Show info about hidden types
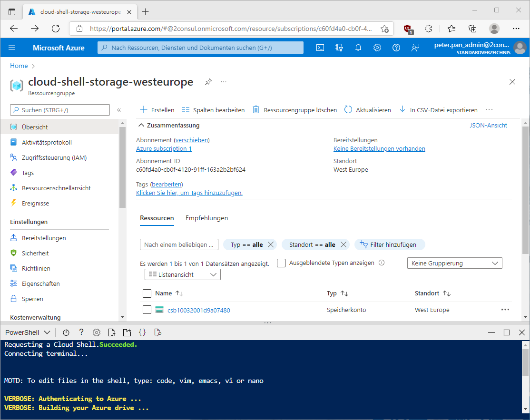This screenshot has height=420, width=530. pos(382,263)
